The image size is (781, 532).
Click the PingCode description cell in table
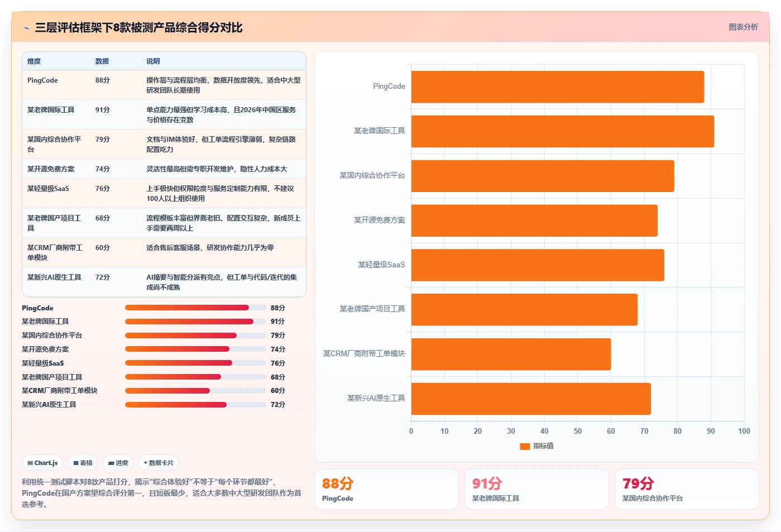click(x=223, y=85)
